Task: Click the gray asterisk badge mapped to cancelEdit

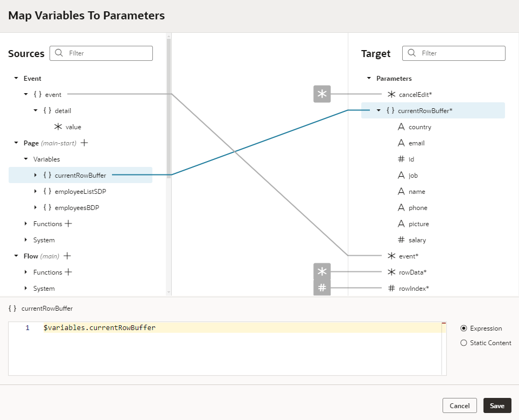Action: click(322, 94)
